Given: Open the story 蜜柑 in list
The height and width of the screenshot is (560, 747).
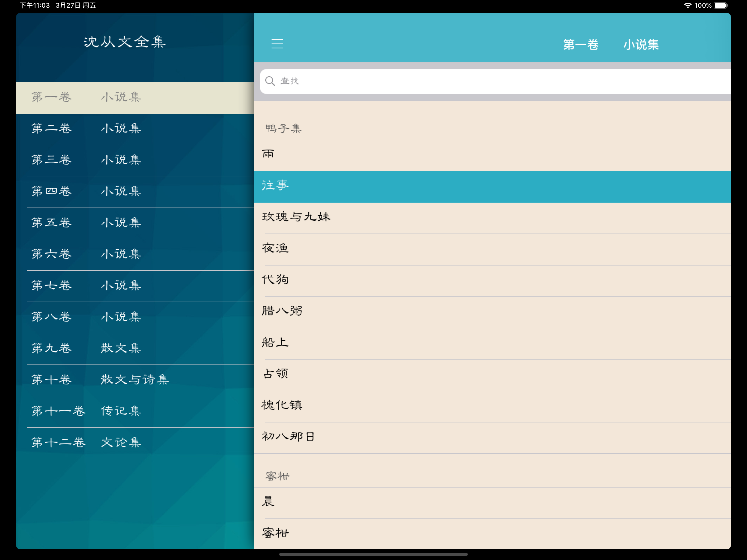Looking at the screenshot, I should [492, 534].
